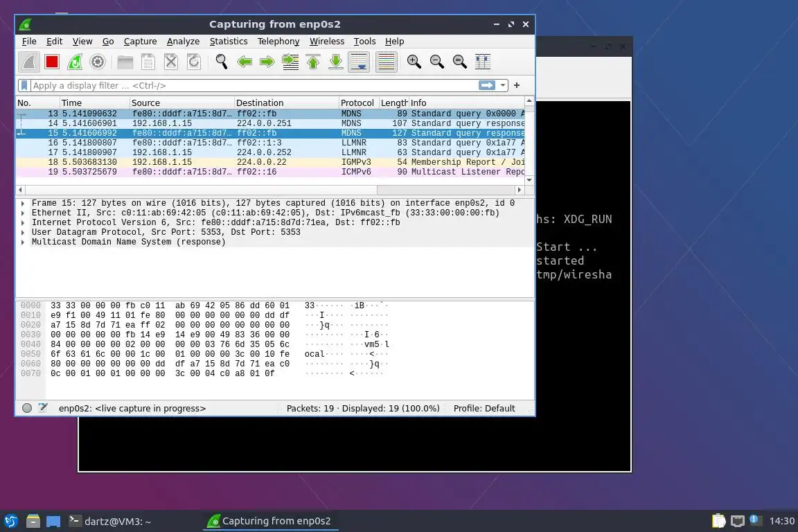Sort packets by Length column header
The image size is (798, 532).
click(x=394, y=103)
